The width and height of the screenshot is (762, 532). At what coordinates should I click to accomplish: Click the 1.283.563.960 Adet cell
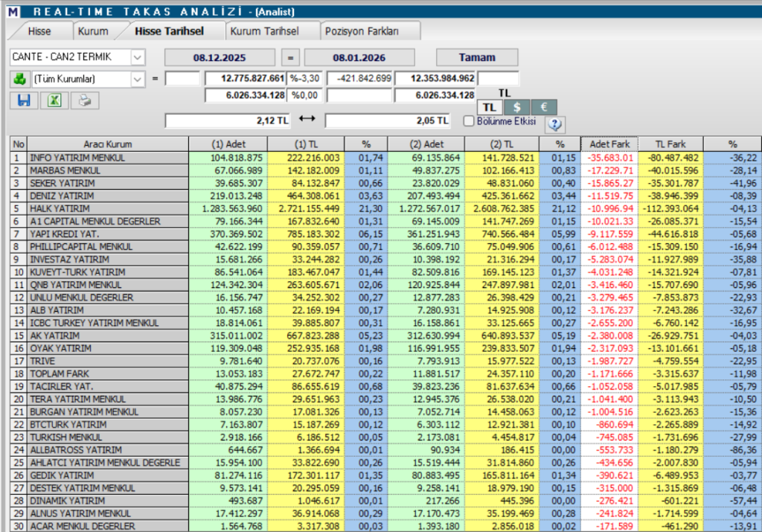tap(228, 208)
